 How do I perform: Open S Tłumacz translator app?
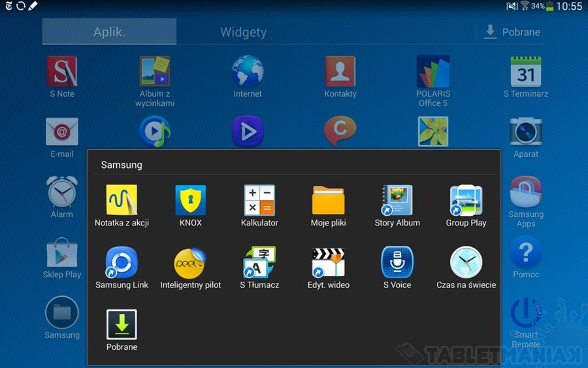click(x=259, y=262)
